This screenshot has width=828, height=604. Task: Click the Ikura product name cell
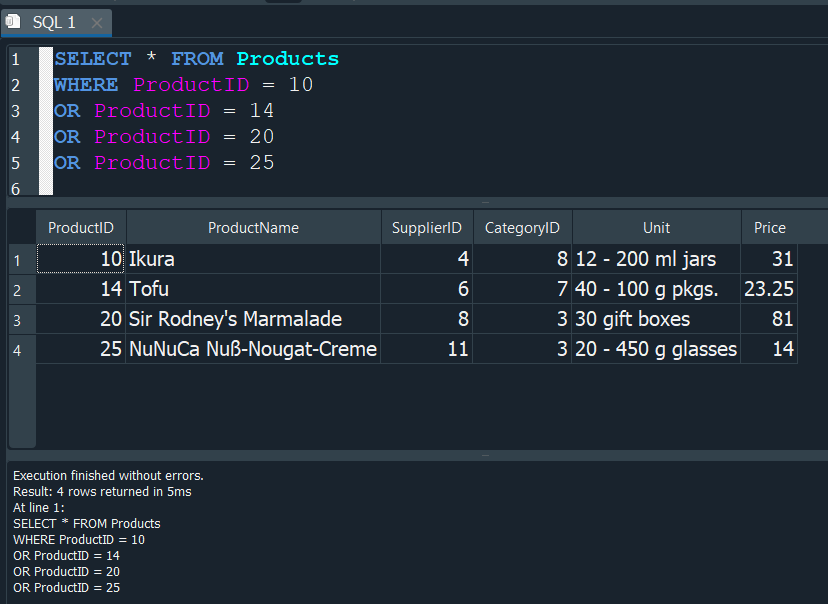[x=253, y=260]
